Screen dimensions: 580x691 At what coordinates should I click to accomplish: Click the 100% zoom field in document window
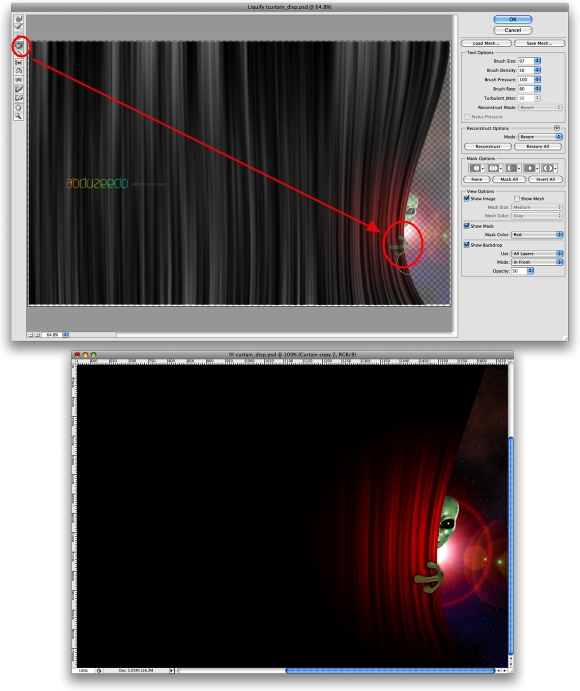click(x=83, y=670)
